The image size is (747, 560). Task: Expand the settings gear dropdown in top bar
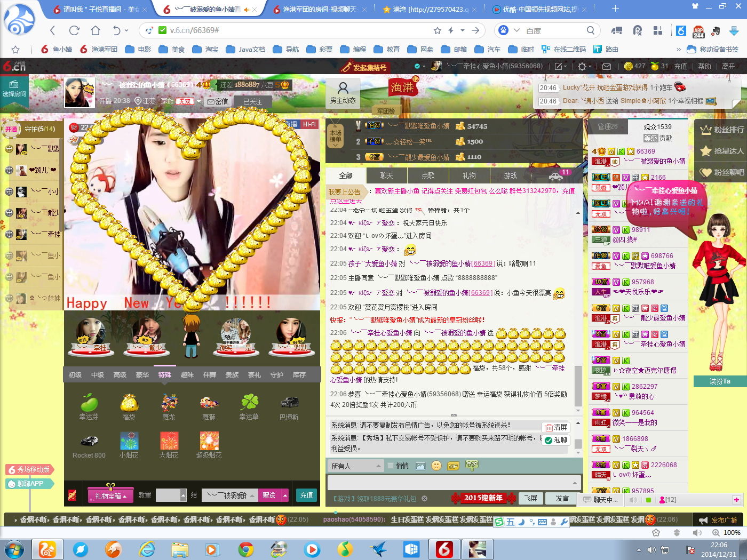pos(585,66)
